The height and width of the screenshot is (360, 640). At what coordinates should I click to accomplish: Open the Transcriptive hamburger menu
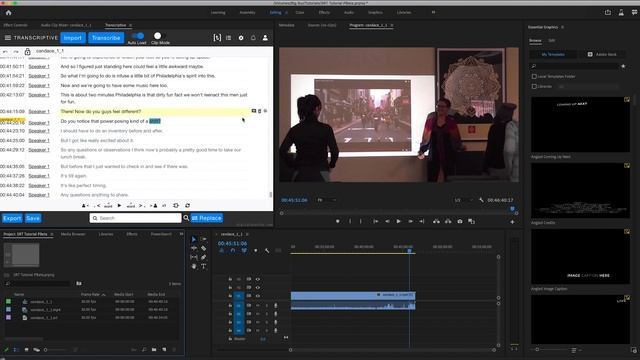(x=7, y=38)
